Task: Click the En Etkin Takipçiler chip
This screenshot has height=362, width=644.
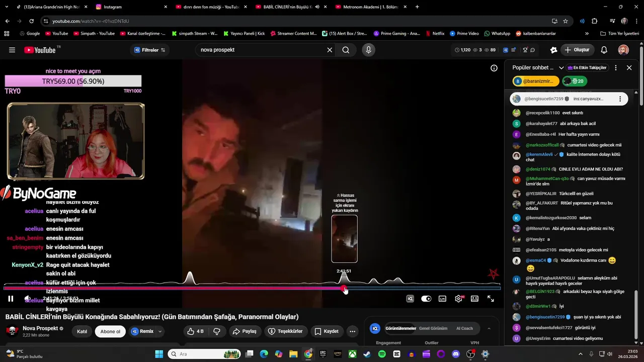Action: [587, 67]
